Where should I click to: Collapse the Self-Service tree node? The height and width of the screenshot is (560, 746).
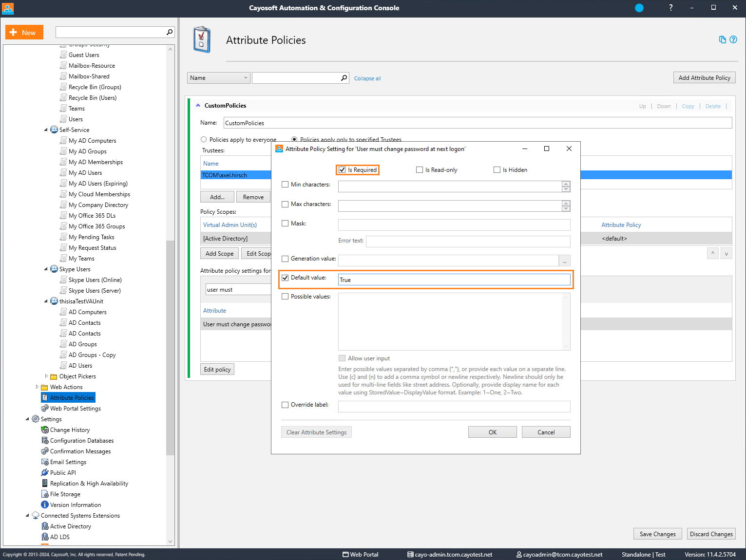(46, 130)
